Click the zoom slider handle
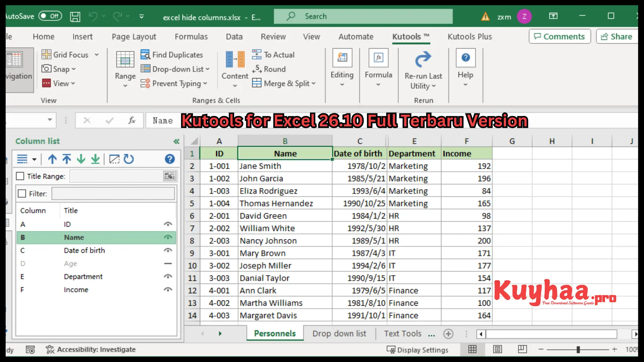644x362 pixels. click(x=578, y=350)
